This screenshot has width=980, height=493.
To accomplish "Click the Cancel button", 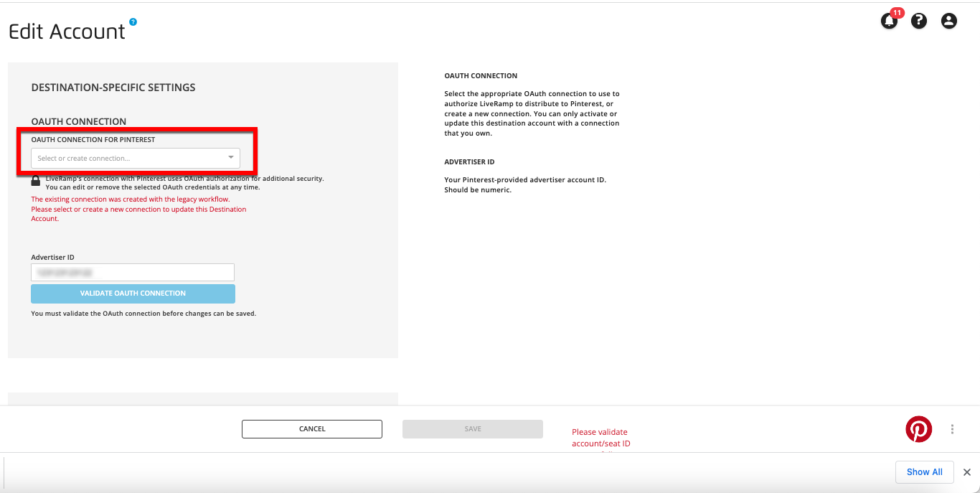I will tap(312, 429).
